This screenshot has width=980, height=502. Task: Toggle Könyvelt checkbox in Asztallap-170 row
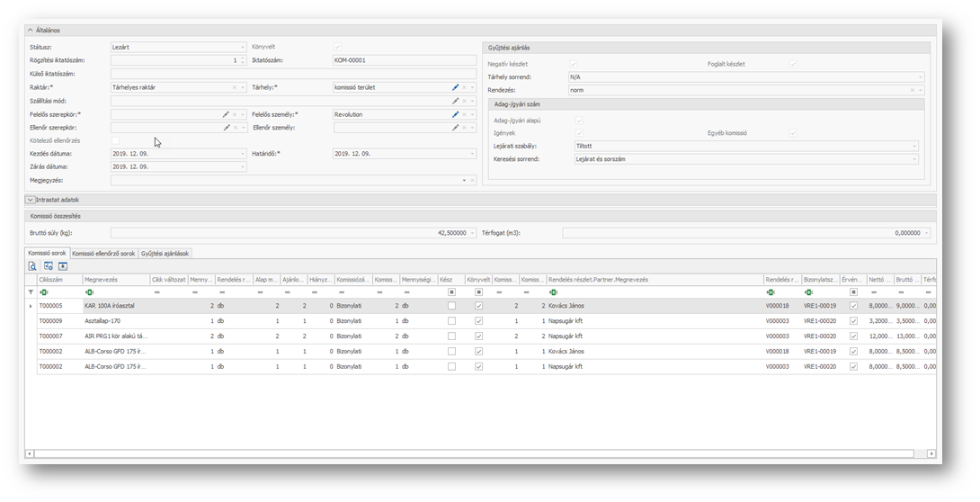click(478, 320)
